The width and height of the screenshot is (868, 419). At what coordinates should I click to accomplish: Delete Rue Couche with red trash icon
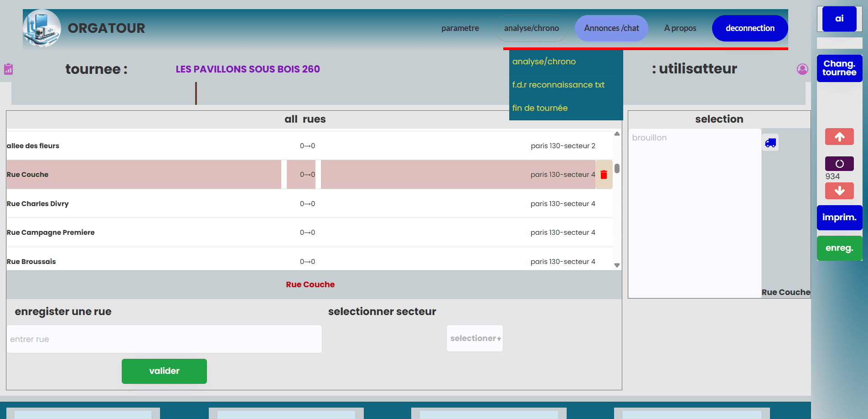[x=604, y=175]
